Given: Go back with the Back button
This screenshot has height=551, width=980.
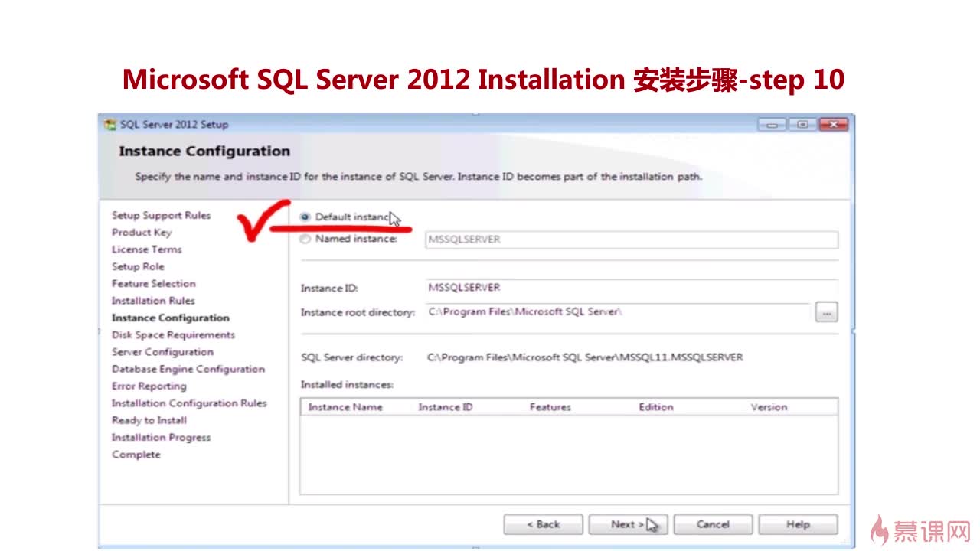Looking at the screenshot, I should pyautogui.click(x=544, y=524).
